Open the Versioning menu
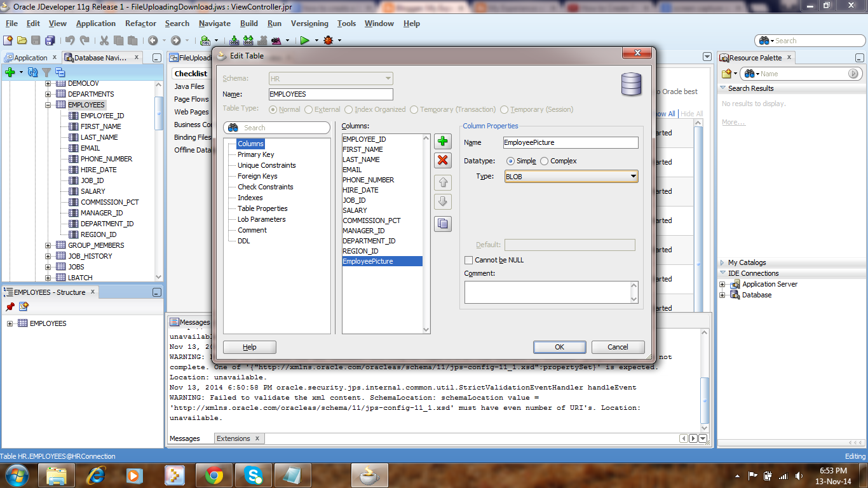Image resolution: width=868 pixels, height=488 pixels. [309, 24]
